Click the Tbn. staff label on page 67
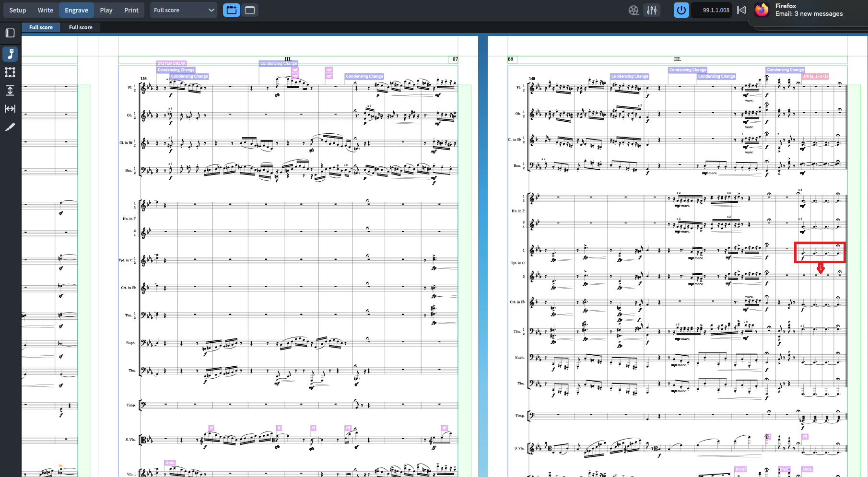868x477 pixels. pos(129,315)
